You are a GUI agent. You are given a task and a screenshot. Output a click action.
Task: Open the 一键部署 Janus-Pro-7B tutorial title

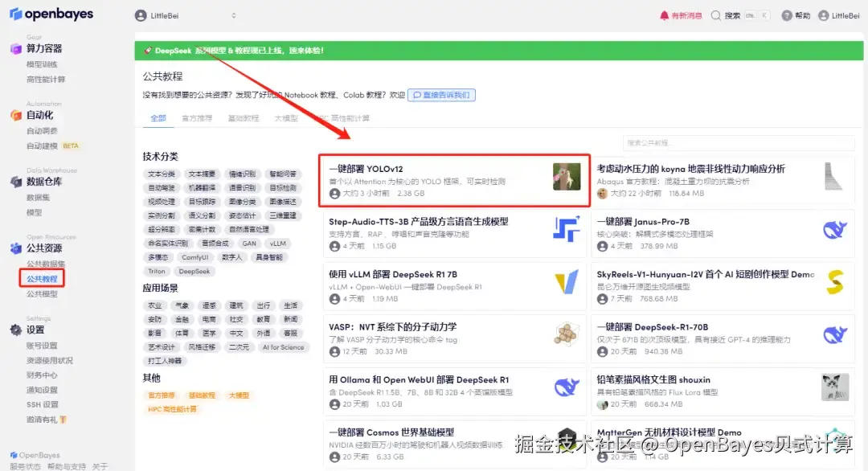[x=643, y=221]
